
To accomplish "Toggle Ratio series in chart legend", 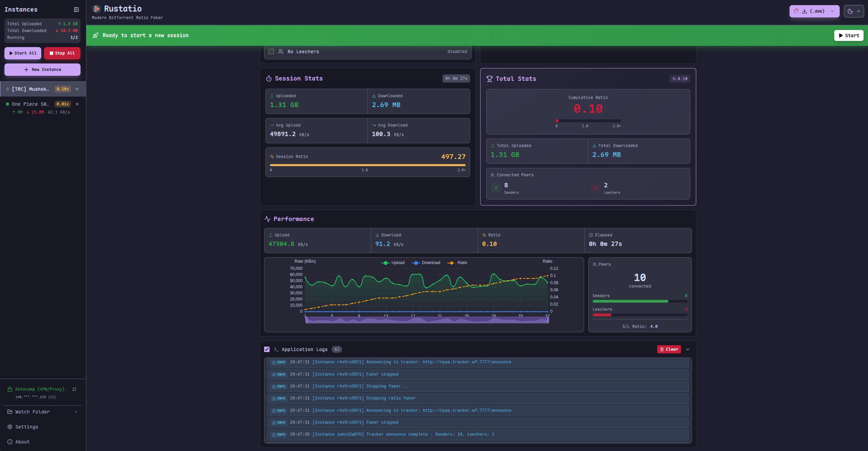I will point(457,263).
